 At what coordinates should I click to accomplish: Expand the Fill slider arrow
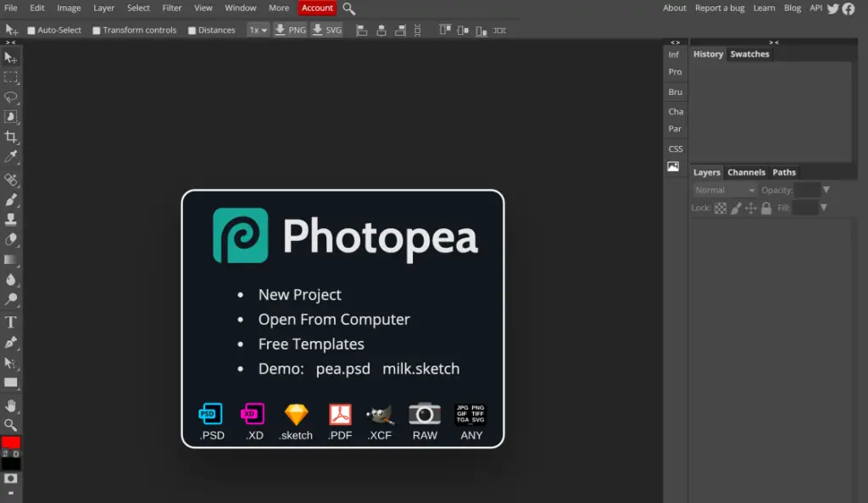824,208
